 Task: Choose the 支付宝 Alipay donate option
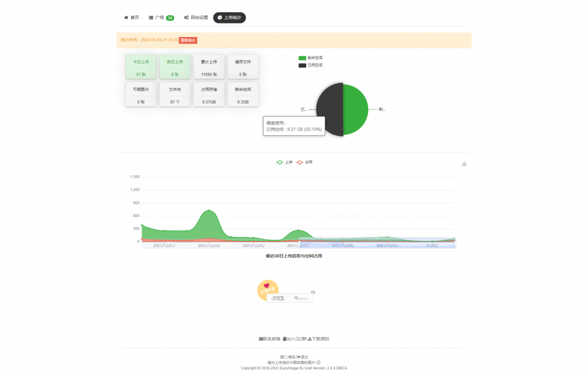click(x=278, y=298)
